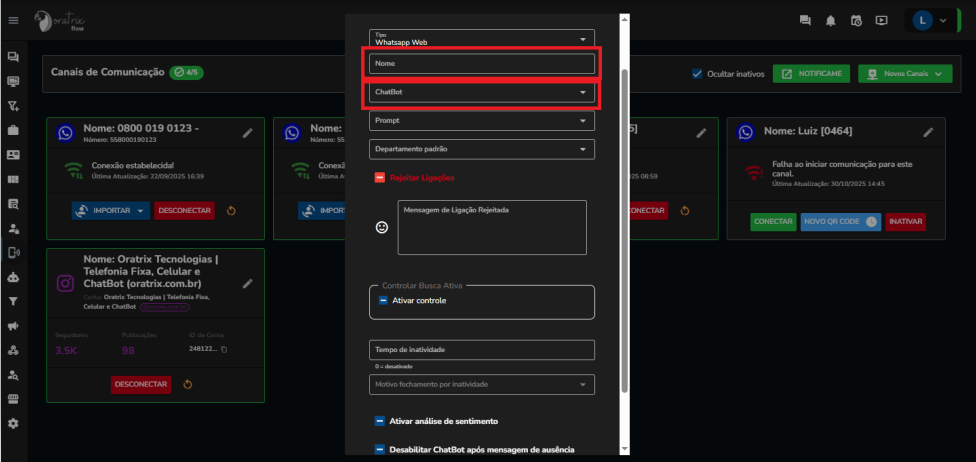This screenshot has width=976, height=462.
Task: Open the Departamento padrão dropdown
Action: click(482, 149)
